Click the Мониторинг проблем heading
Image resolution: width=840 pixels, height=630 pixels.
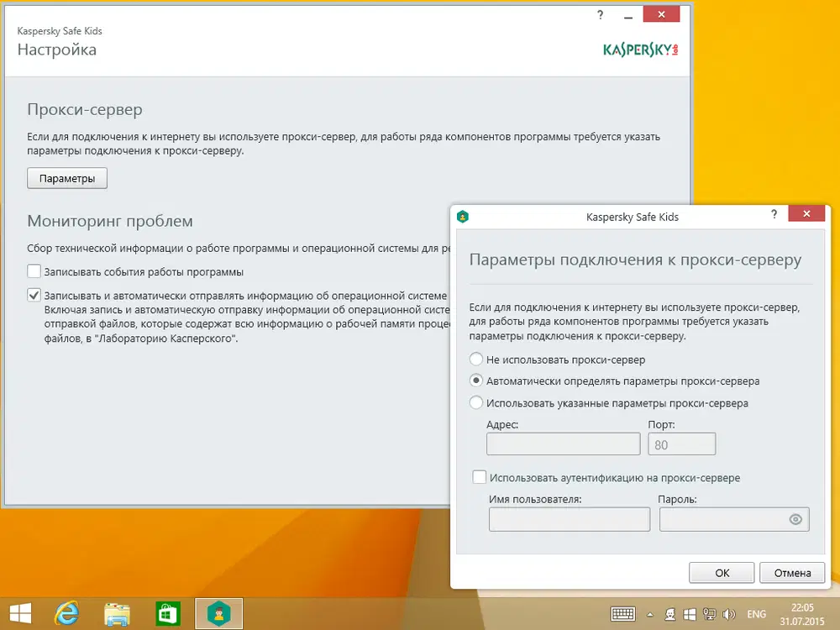click(110, 221)
